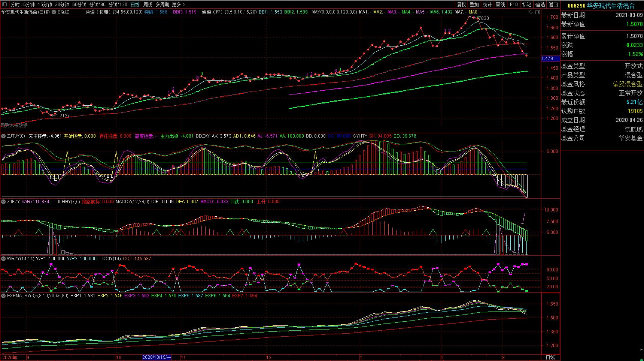Click the 涨幅 value -1.52%
Viewport: 644px width, 361px height.
[x=635, y=54]
